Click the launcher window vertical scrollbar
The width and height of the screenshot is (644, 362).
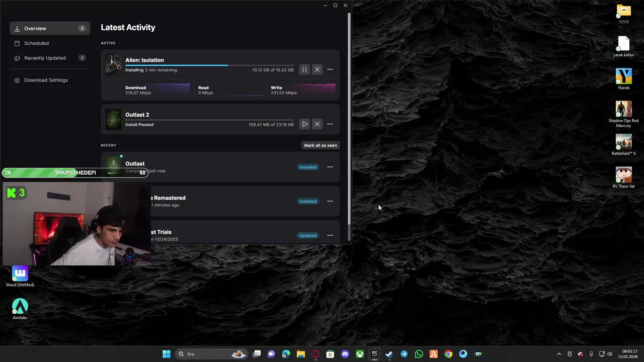coord(349,118)
